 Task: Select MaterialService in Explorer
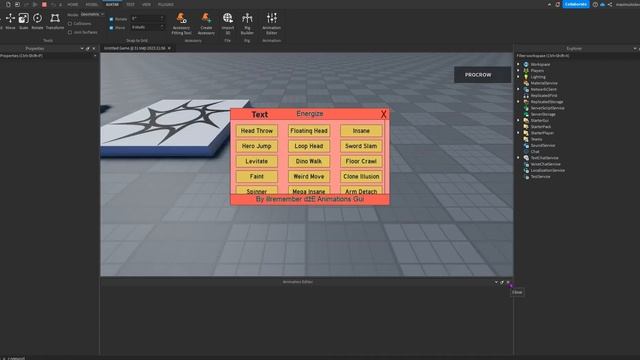pos(544,83)
